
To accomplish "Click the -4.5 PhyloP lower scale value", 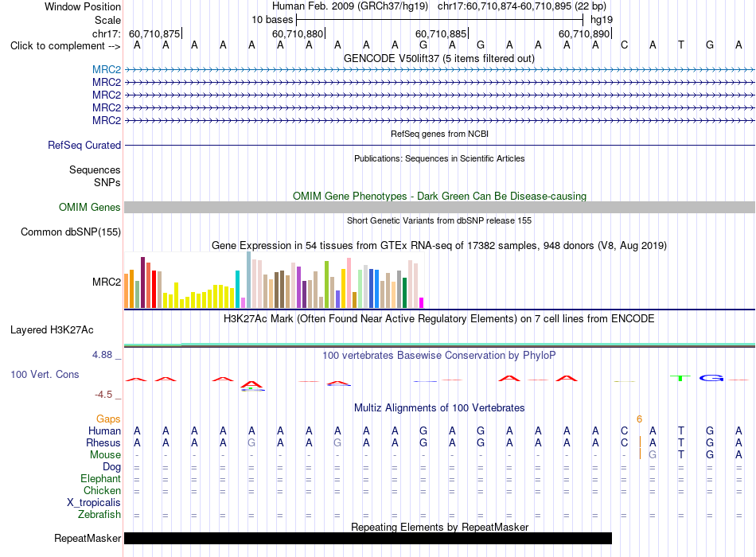I will (103, 395).
